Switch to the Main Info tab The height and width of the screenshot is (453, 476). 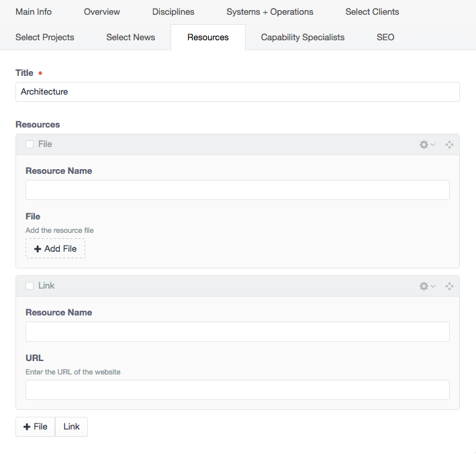(34, 12)
